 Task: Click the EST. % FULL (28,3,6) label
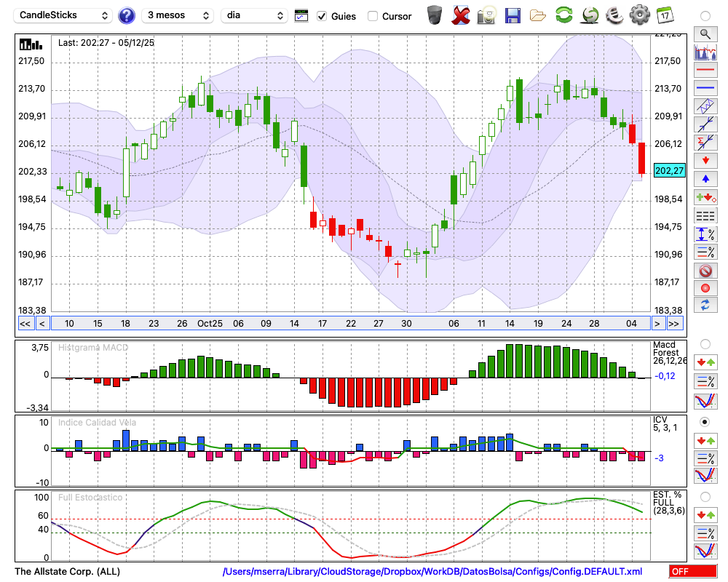coord(669,503)
